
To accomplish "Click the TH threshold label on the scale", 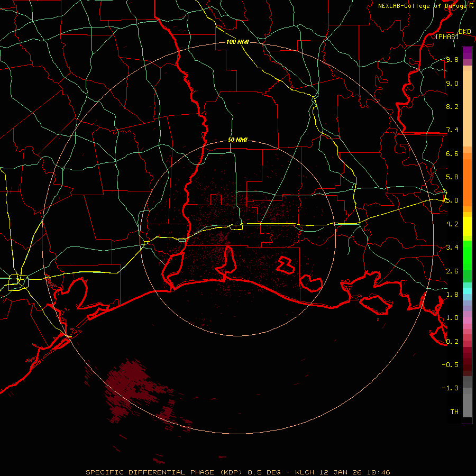I will pos(454,412).
